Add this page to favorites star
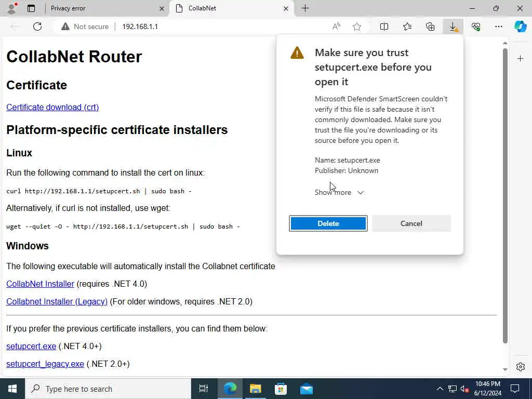The image size is (532, 399). point(356,26)
